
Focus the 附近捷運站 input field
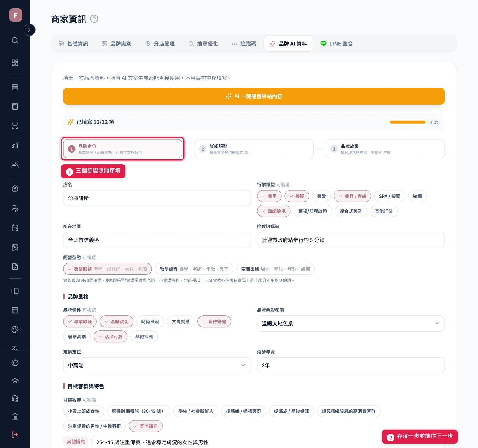click(x=351, y=240)
